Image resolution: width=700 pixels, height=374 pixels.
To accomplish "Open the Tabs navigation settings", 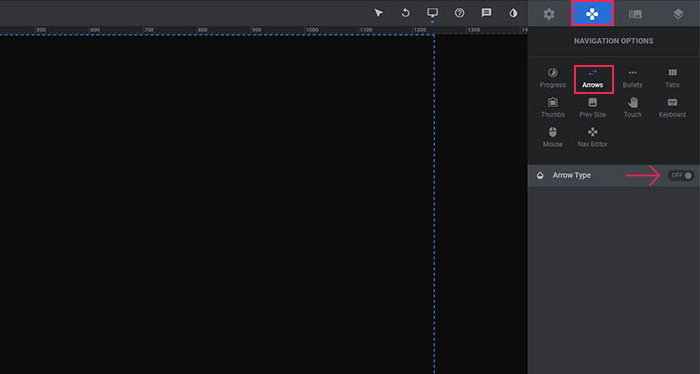I will tap(672, 78).
